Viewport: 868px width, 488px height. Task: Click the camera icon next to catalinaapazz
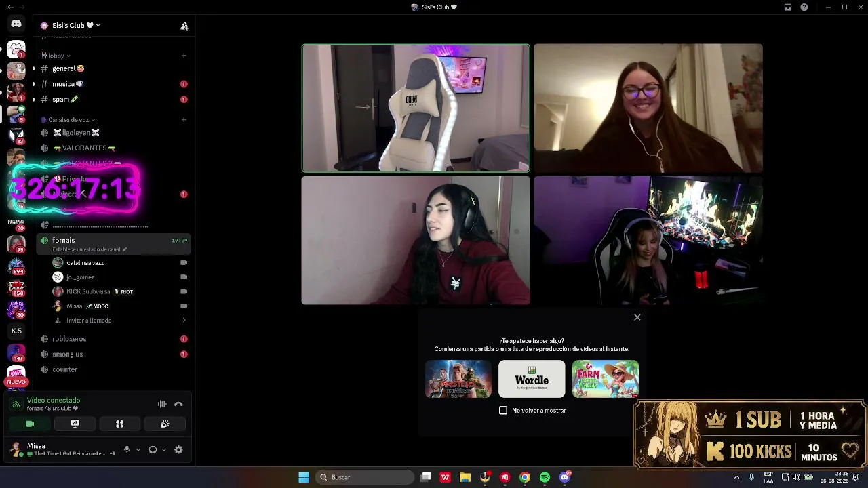click(x=184, y=263)
